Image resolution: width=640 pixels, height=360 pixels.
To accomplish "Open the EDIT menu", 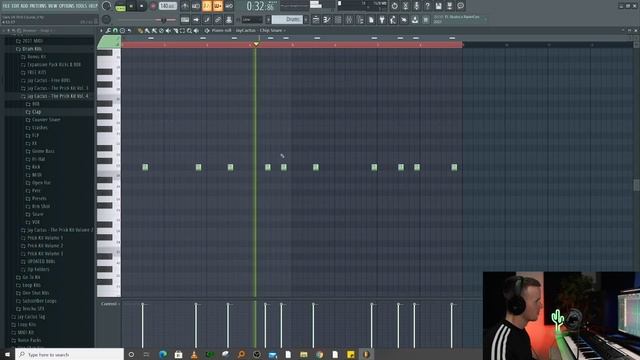I will (x=16, y=6).
